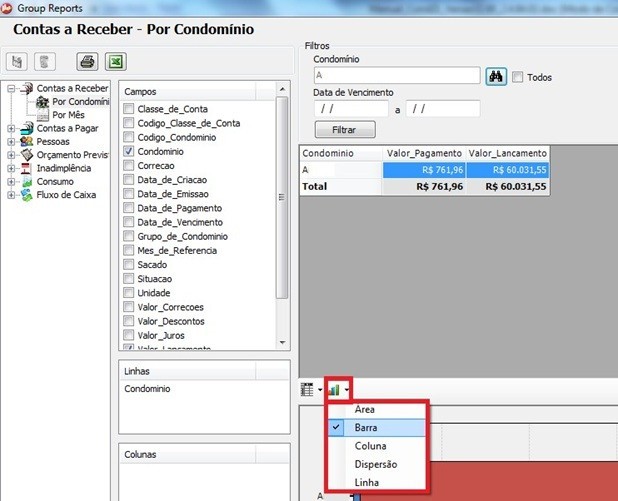Click the Consumo icon in tree
The width and height of the screenshot is (618, 501).
[27, 182]
